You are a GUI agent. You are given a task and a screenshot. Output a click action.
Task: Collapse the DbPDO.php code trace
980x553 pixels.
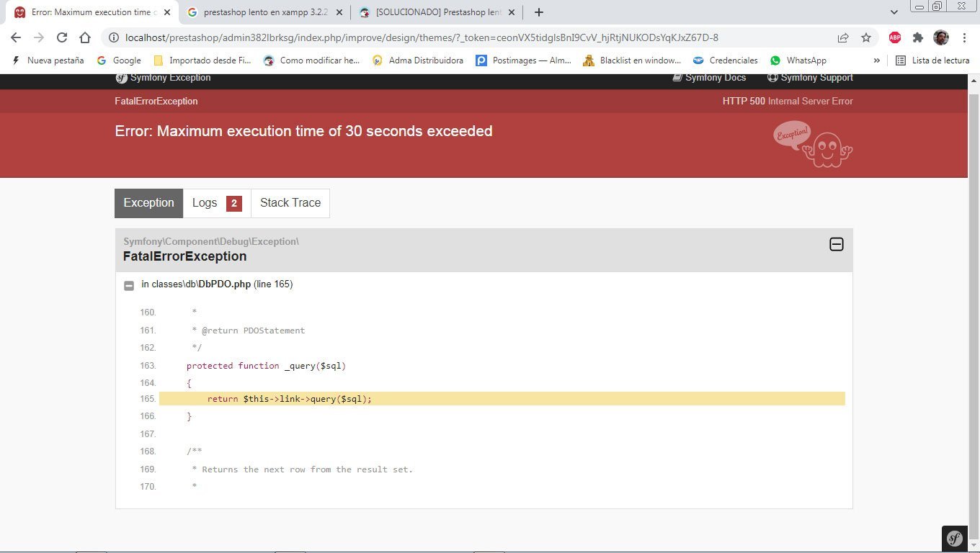tap(129, 286)
